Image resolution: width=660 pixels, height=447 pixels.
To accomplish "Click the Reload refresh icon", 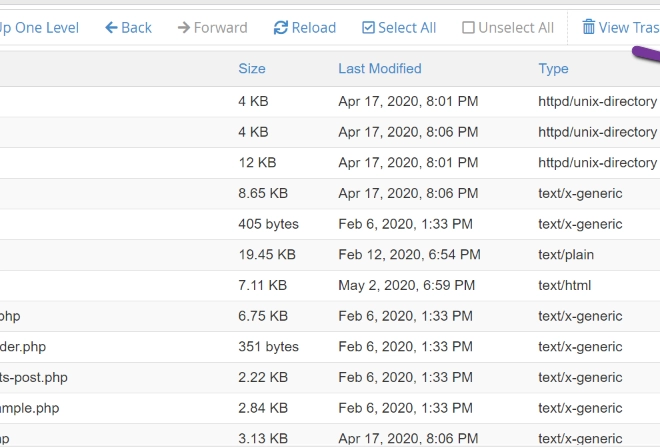I will pyautogui.click(x=281, y=28).
